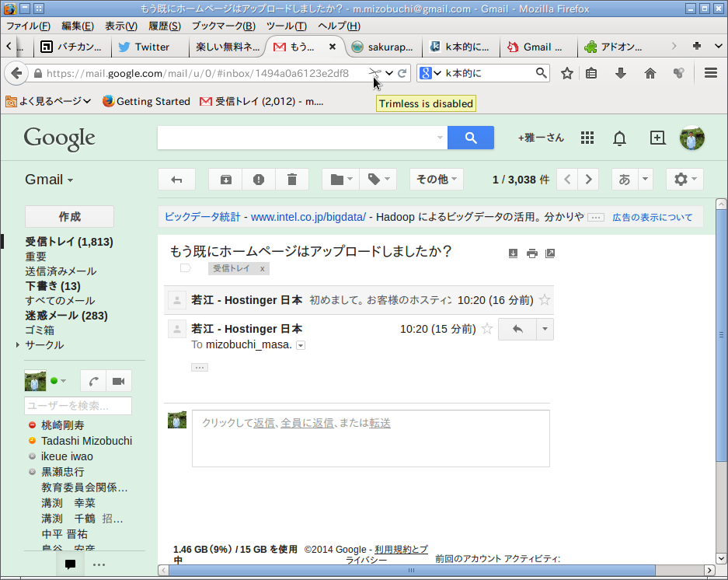The width and height of the screenshot is (728, 580).
Task: Archive the open conversation
Action: click(225, 180)
